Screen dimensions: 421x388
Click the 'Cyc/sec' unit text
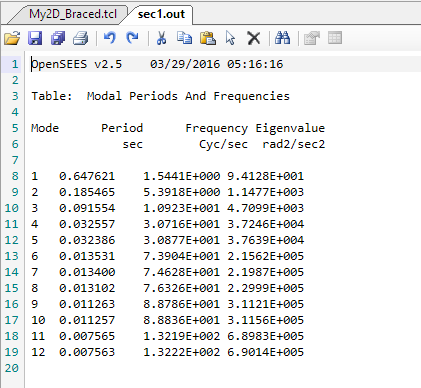point(223,144)
